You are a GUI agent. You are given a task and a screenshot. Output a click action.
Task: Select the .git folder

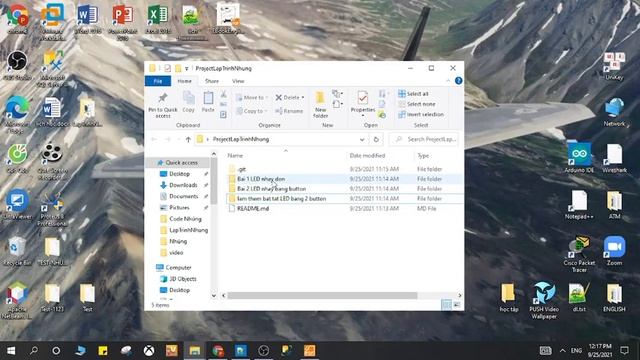click(242, 169)
